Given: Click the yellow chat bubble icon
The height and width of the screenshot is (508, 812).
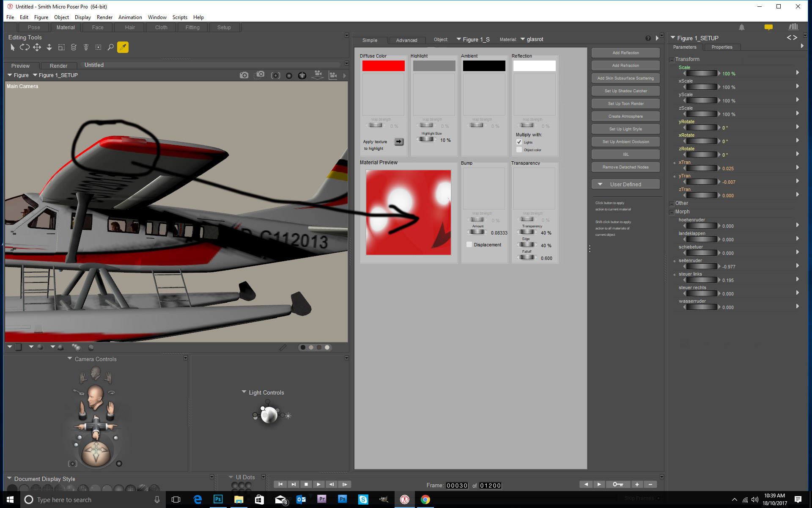Looking at the screenshot, I should tap(768, 28).
